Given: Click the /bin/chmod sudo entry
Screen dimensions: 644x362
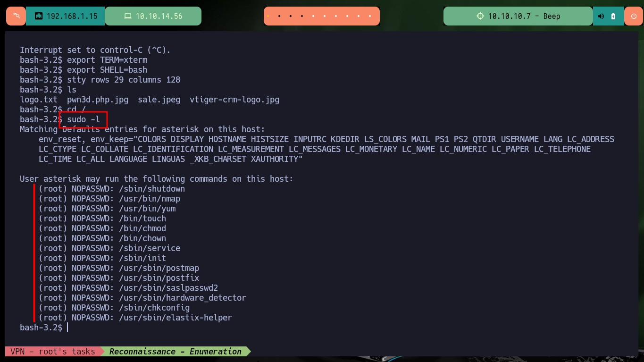Looking at the screenshot, I should tap(102, 228).
